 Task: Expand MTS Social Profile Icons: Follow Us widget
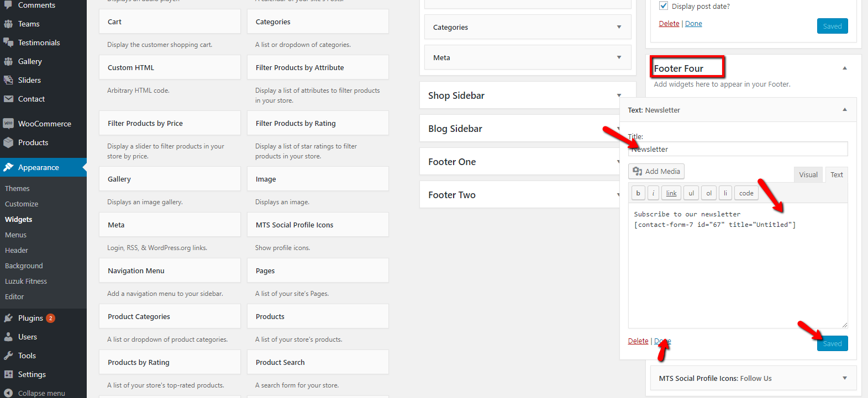tap(844, 378)
